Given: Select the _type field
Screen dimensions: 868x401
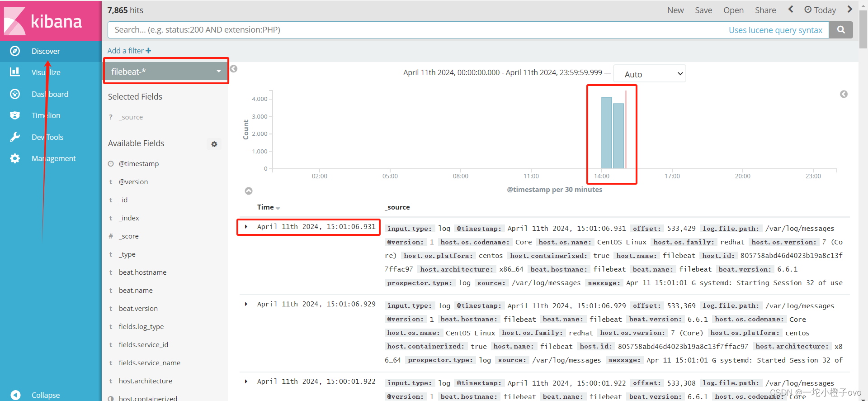Looking at the screenshot, I should coord(127,254).
